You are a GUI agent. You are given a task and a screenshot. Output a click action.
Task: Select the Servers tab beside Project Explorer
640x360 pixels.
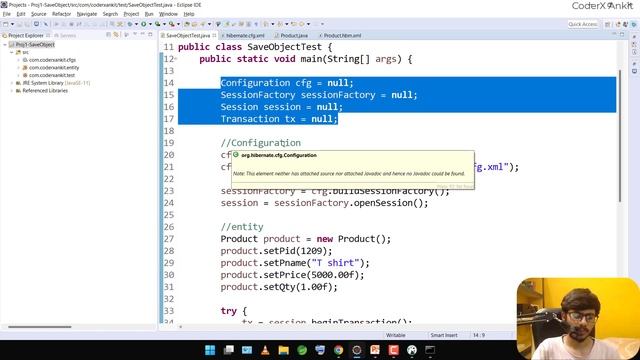click(x=66, y=36)
